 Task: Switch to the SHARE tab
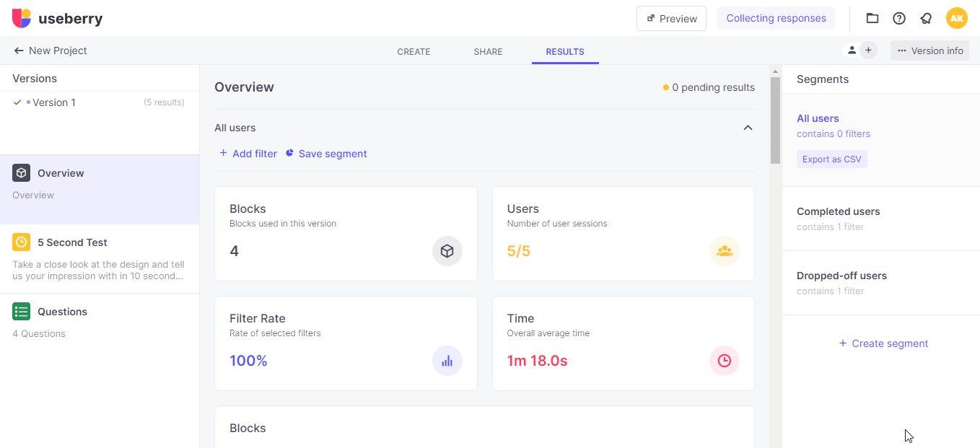[488, 52]
